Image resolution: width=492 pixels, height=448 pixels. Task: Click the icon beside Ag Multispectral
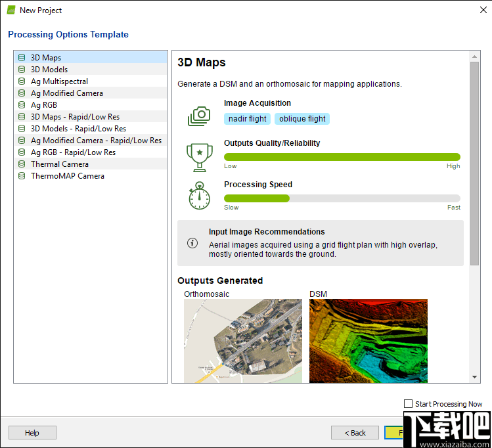click(22, 81)
